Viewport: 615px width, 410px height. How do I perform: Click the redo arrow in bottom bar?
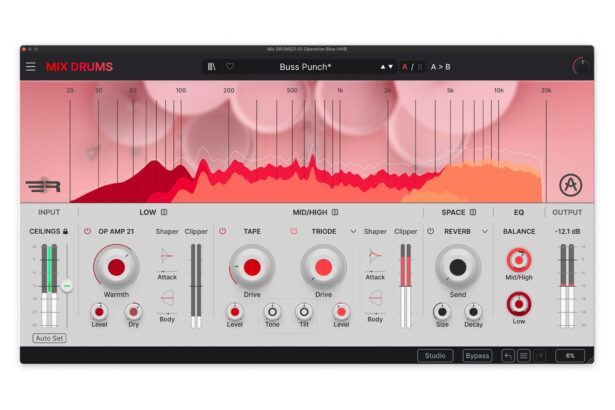tap(539, 356)
